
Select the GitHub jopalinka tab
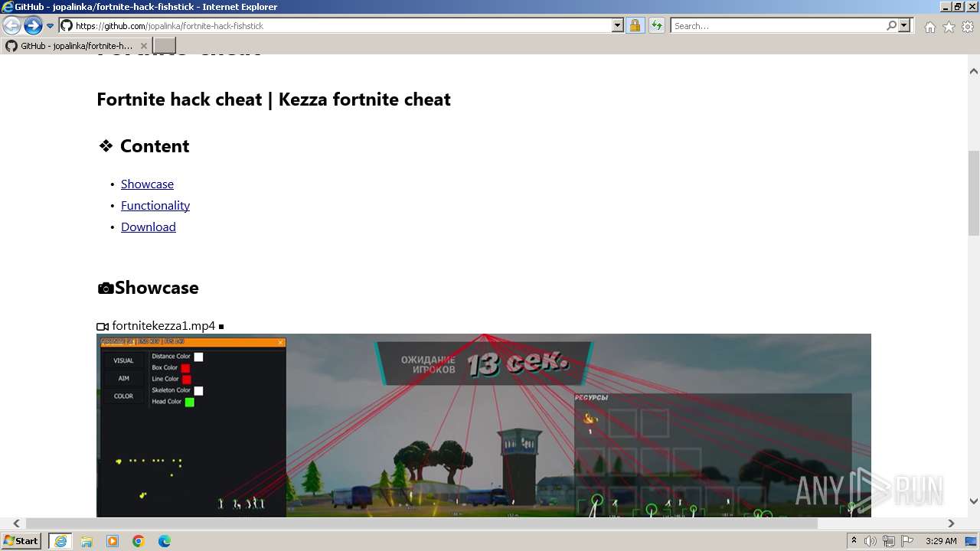[x=76, y=46]
